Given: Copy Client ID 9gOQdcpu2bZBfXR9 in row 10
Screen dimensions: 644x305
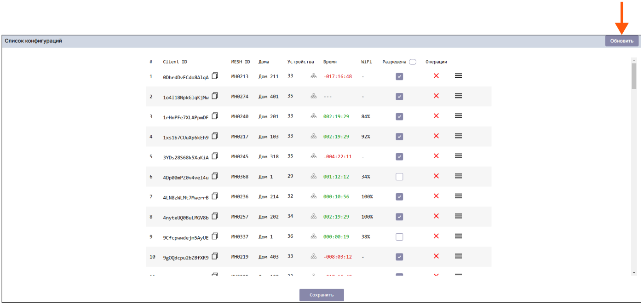Looking at the screenshot, I should point(215,256).
